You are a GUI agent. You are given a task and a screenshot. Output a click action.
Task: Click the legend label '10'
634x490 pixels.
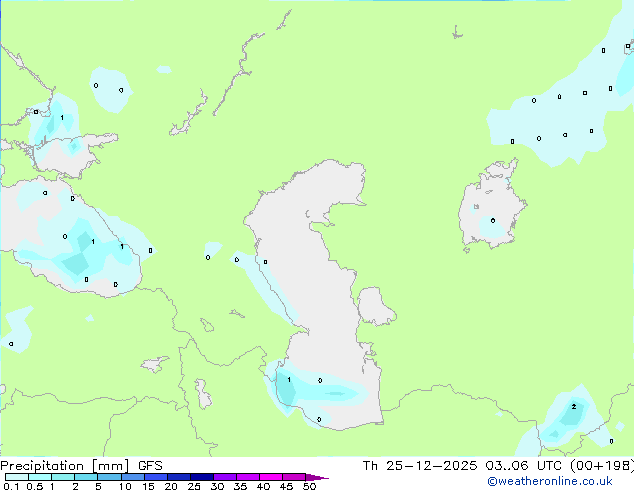coord(125,486)
